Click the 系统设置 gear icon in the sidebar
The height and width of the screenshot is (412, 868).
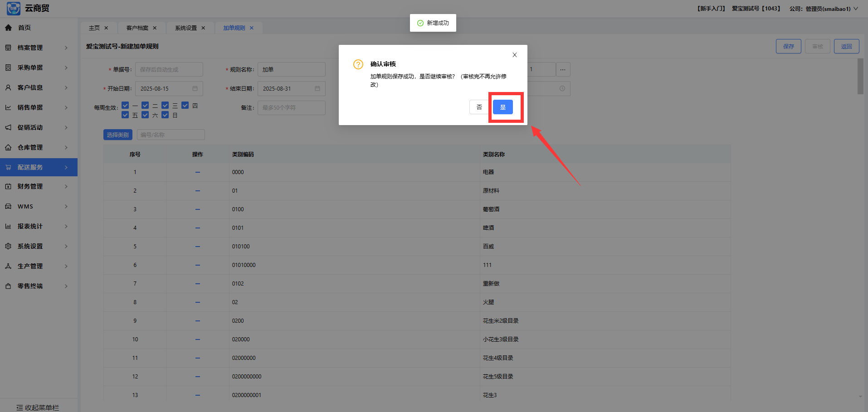8,246
